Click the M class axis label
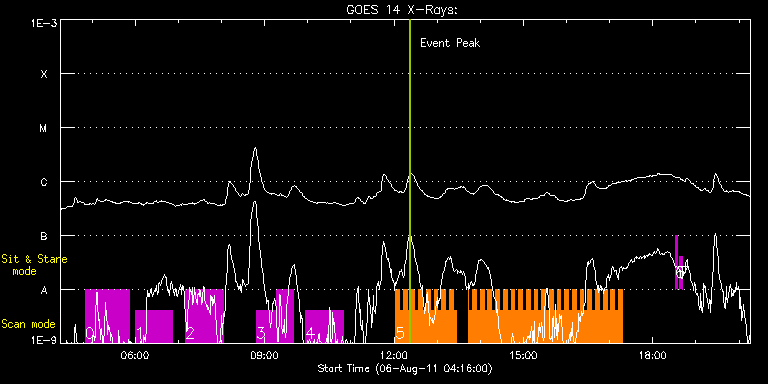 44,128
